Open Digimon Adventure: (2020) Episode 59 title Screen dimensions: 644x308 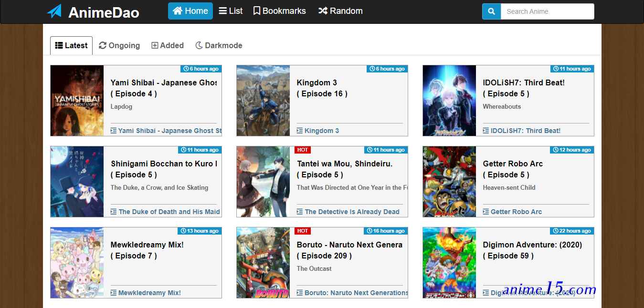pos(532,250)
